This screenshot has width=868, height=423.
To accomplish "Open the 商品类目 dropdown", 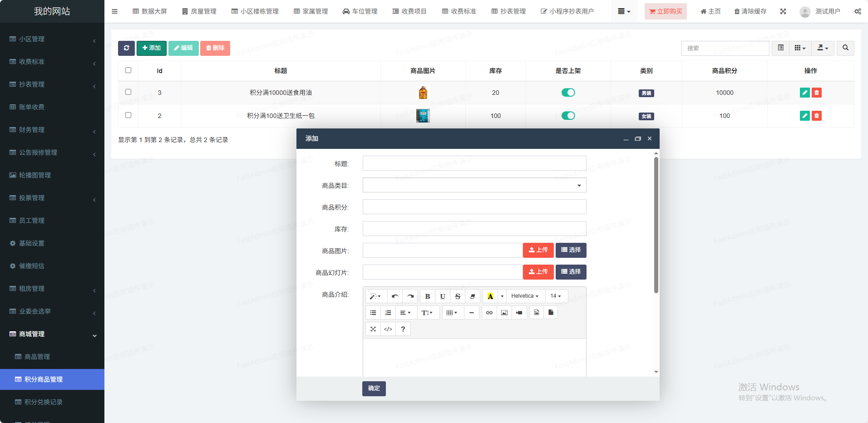I will (474, 185).
